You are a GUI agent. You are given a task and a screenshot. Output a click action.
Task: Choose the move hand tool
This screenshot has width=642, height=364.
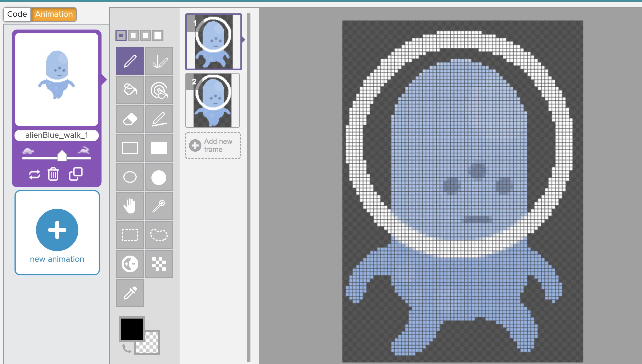(x=130, y=206)
